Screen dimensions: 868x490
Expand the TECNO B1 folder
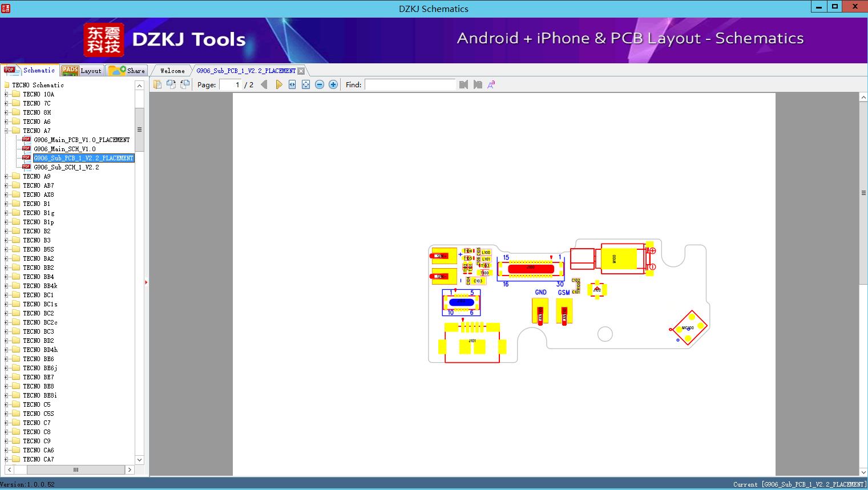(x=6, y=204)
